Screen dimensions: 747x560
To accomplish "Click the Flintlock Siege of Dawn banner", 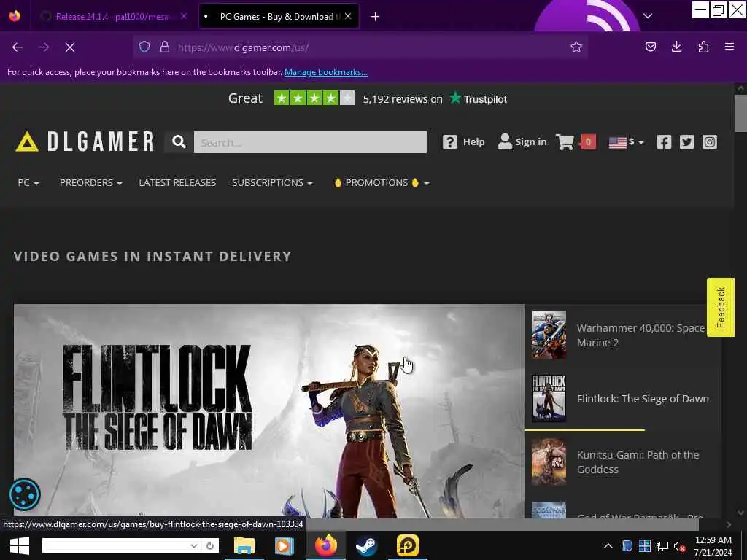I will tap(269, 411).
